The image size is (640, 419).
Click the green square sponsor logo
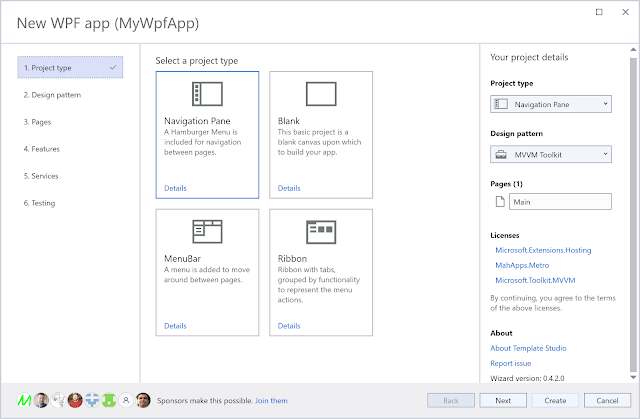(109, 401)
